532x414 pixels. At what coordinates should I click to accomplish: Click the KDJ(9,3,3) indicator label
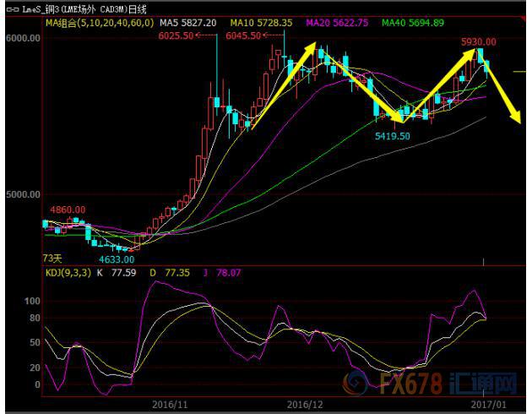[x=68, y=273]
